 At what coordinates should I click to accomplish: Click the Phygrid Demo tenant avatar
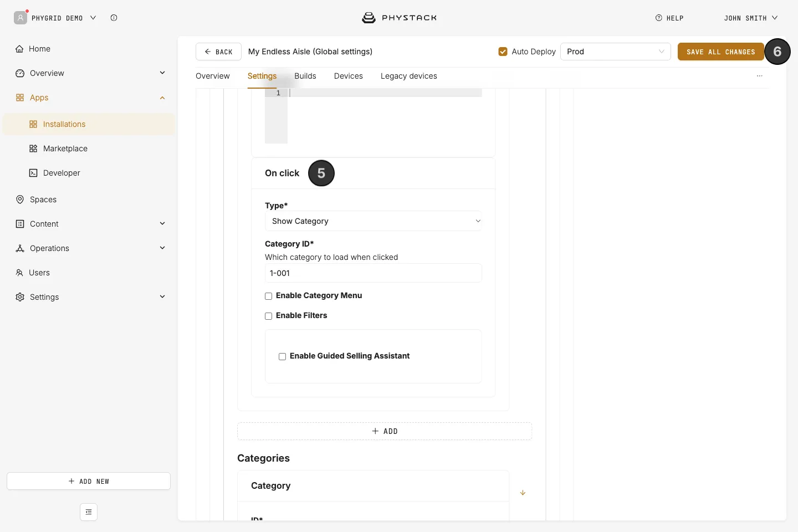point(21,18)
